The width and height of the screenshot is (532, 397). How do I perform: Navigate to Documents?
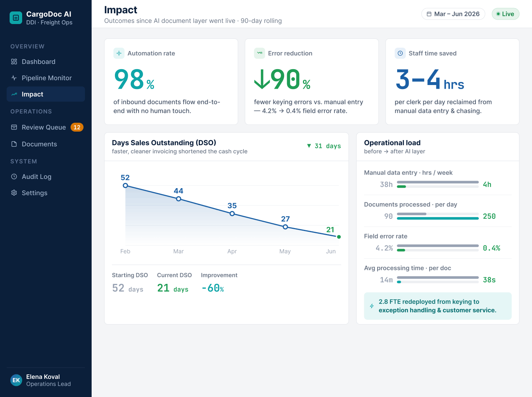coord(46,144)
